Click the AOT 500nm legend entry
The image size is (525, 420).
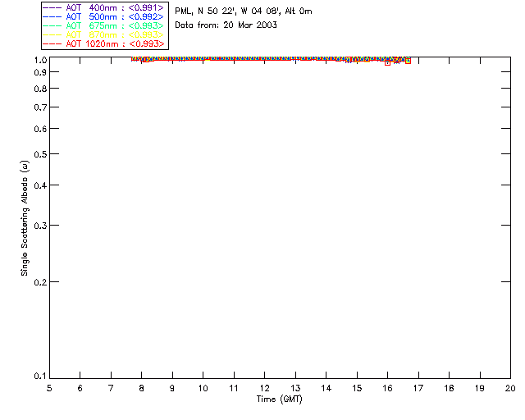point(103,16)
